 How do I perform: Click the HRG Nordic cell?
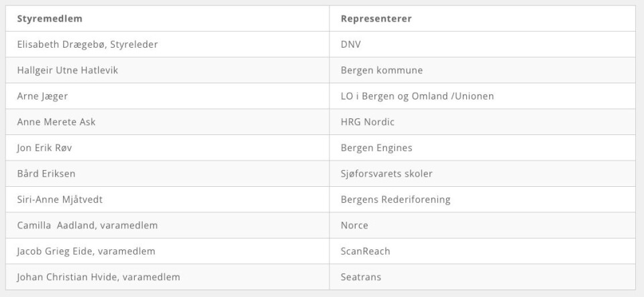point(369,122)
